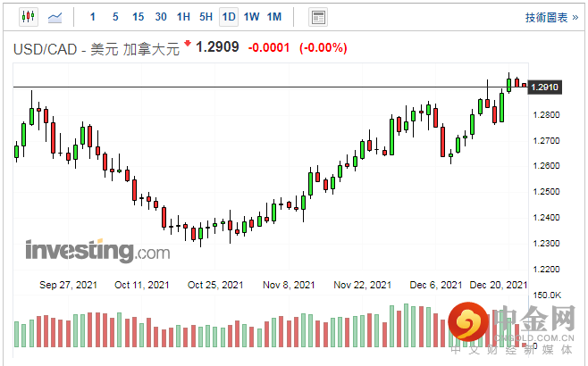Click the 1.2700 price axis label

(546, 141)
